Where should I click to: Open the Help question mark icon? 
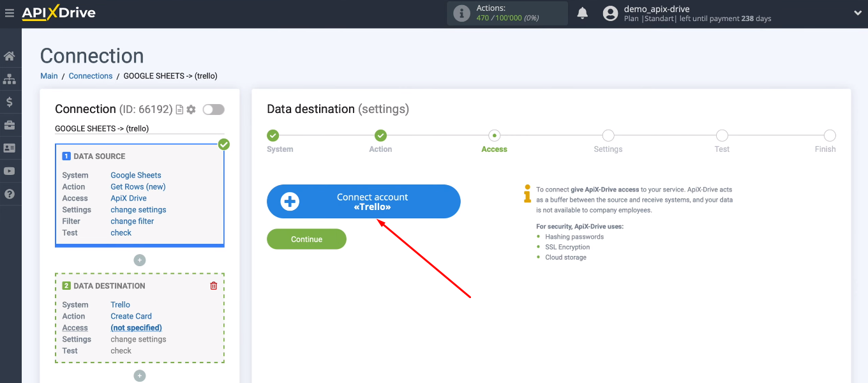(x=10, y=193)
